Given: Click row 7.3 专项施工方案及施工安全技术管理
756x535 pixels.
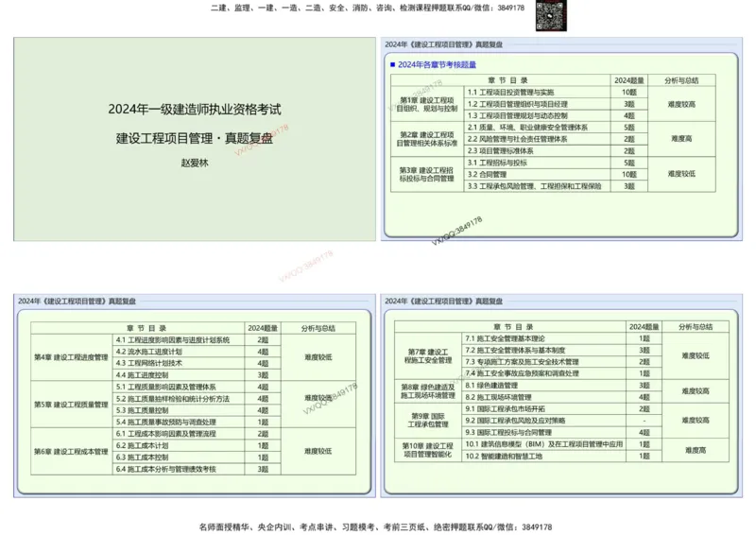Looking at the screenshot, I should (x=544, y=362).
